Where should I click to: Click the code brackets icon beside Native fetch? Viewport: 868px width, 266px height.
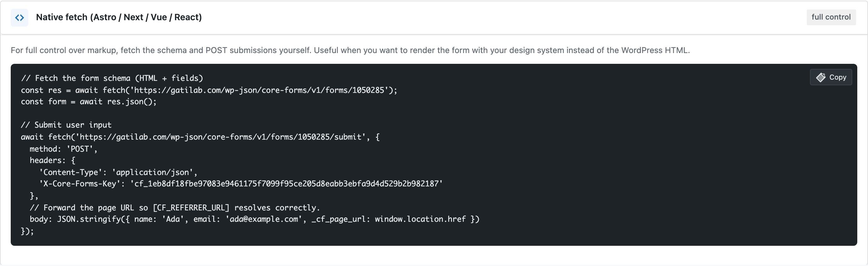coord(20,18)
